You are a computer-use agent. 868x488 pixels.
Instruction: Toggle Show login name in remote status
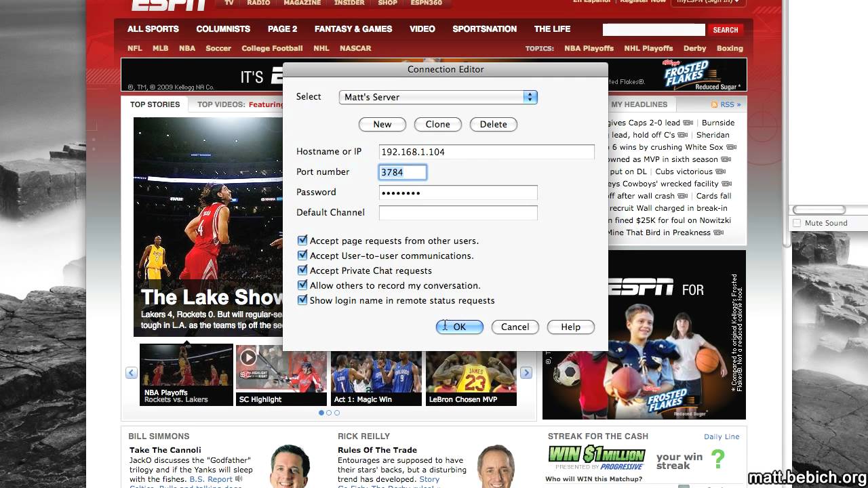(302, 300)
